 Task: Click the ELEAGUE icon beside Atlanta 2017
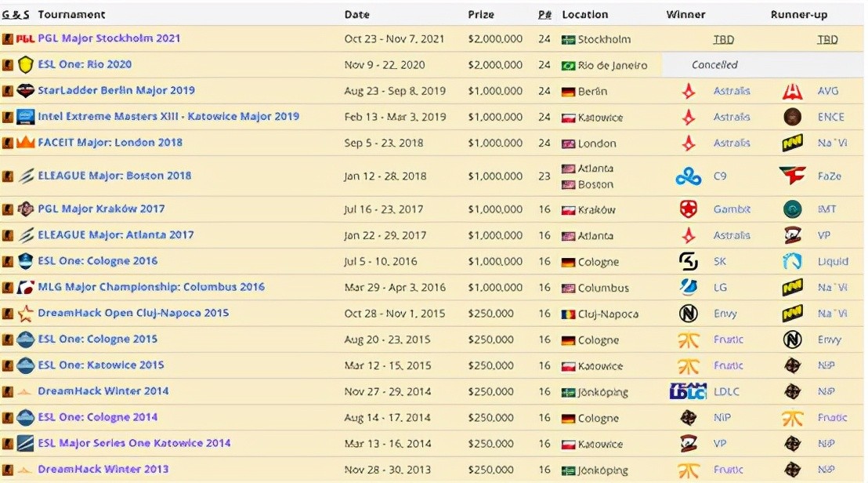(x=26, y=235)
